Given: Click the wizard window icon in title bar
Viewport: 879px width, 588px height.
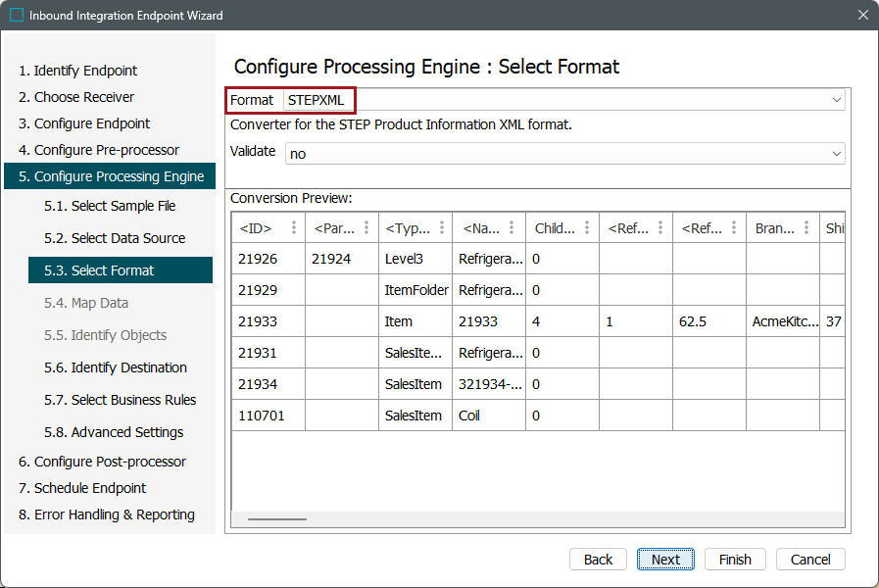Looking at the screenshot, I should 17,16.
